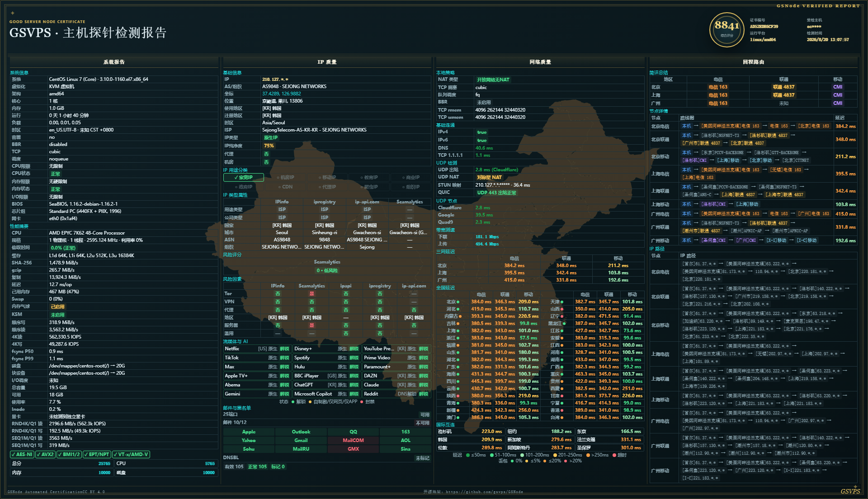Click the 流媒体与 AI section label
The width and height of the screenshot is (868, 499).
point(236,342)
